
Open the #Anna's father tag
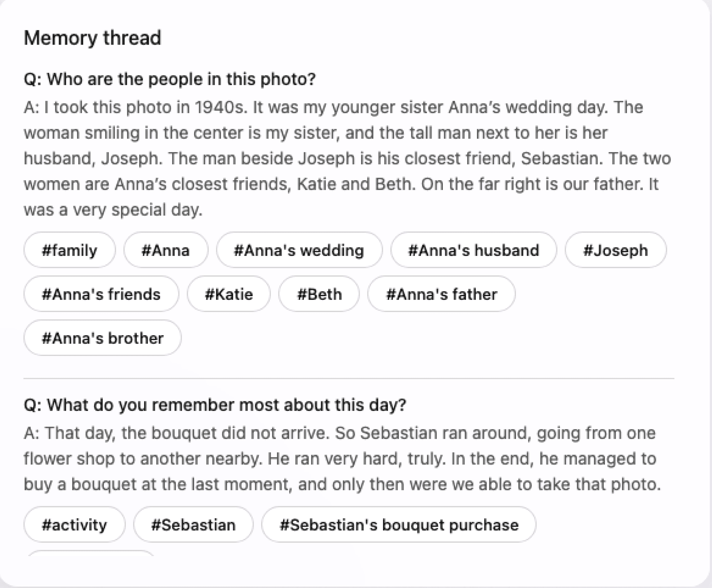tap(441, 294)
